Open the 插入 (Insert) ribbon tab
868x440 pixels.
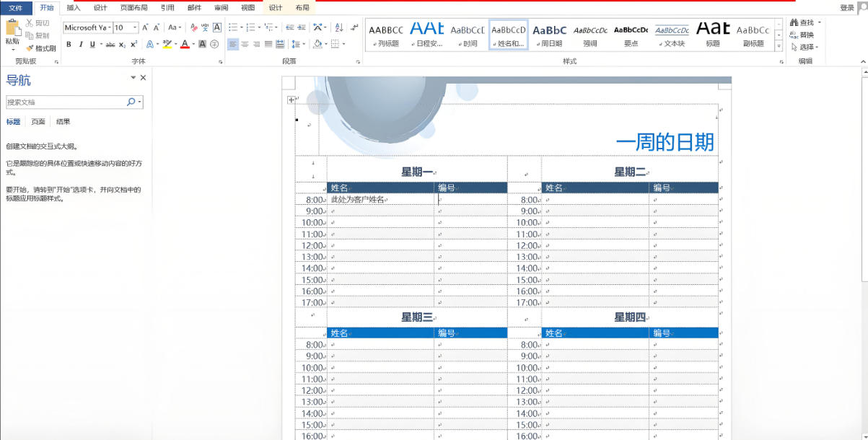[74, 8]
